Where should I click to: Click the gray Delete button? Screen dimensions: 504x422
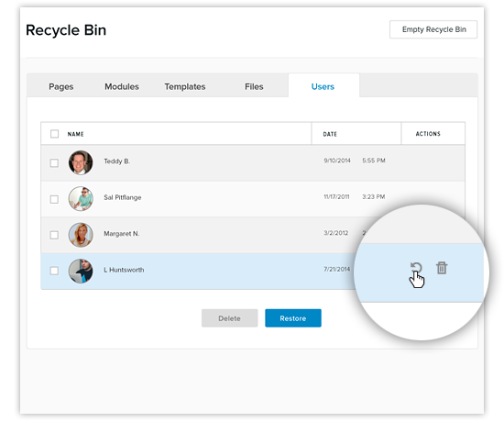pos(229,318)
